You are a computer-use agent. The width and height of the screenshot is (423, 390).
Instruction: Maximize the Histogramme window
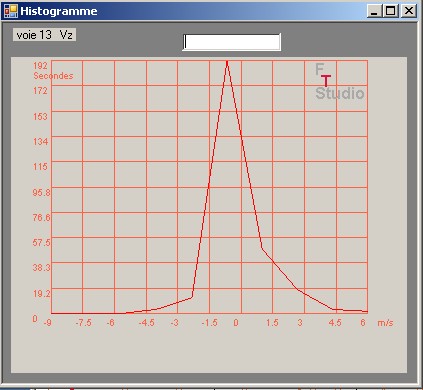coord(390,11)
